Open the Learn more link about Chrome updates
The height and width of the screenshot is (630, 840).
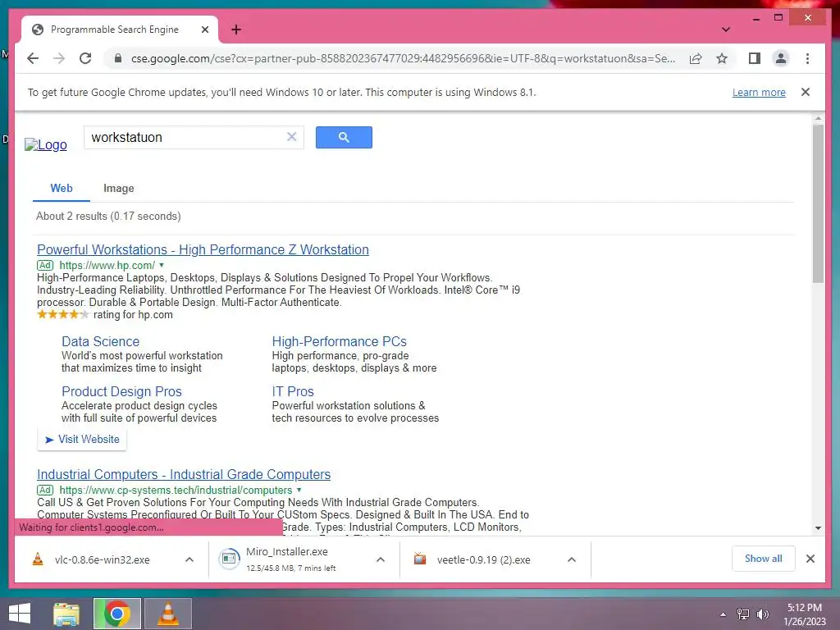pyautogui.click(x=759, y=92)
